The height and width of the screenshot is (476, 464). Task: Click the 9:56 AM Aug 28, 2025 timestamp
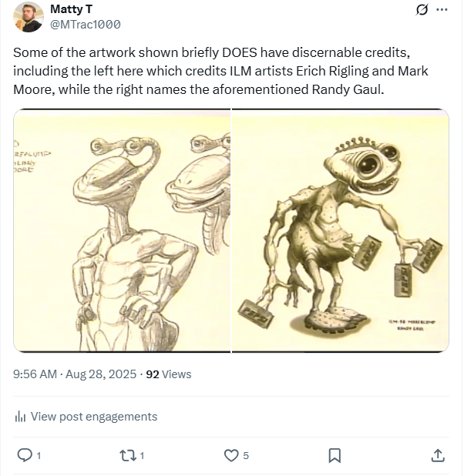coord(75,374)
